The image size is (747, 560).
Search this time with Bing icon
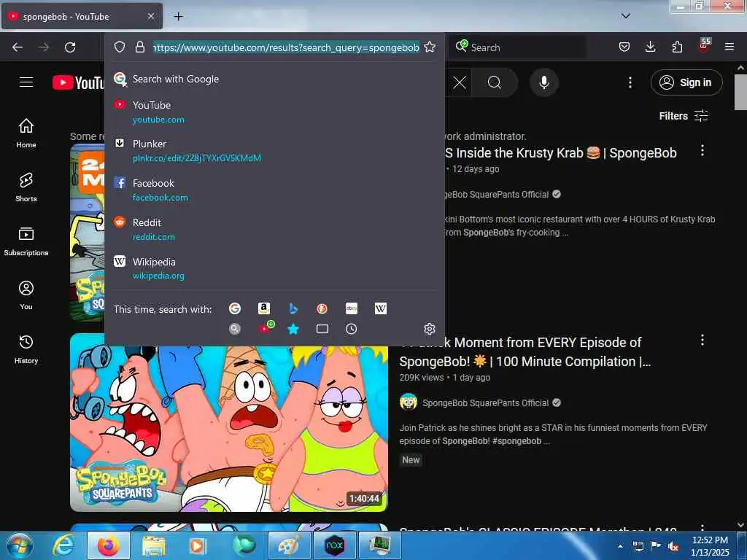(293, 308)
